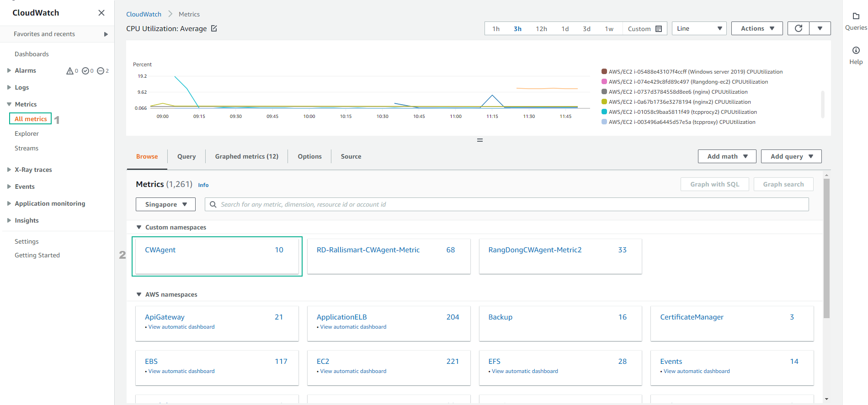Open All metrics in the sidebar
Viewport: 868px width, 405px height.
31,119
